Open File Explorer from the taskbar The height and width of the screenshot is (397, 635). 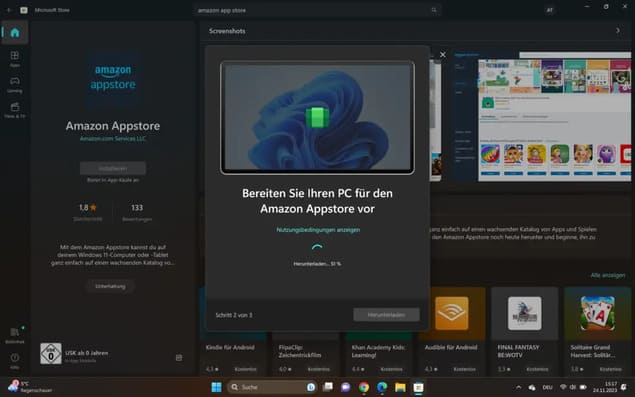pyautogui.click(x=400, y=387)
